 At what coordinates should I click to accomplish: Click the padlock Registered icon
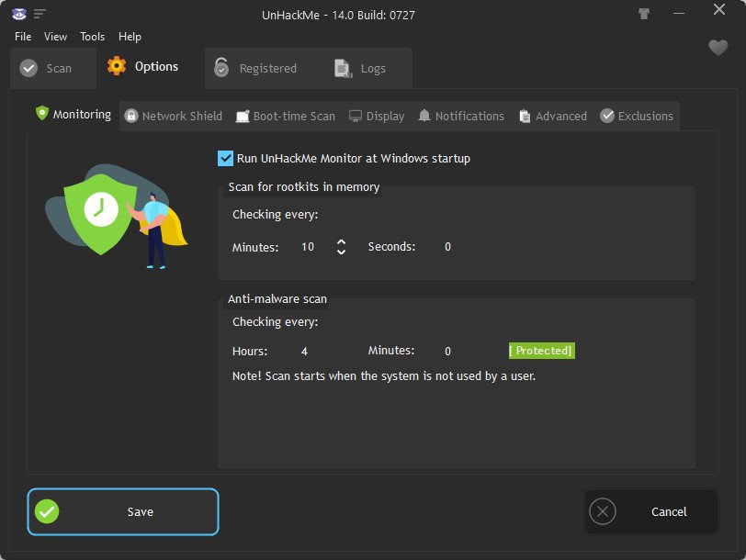click(x=221, y=68)
